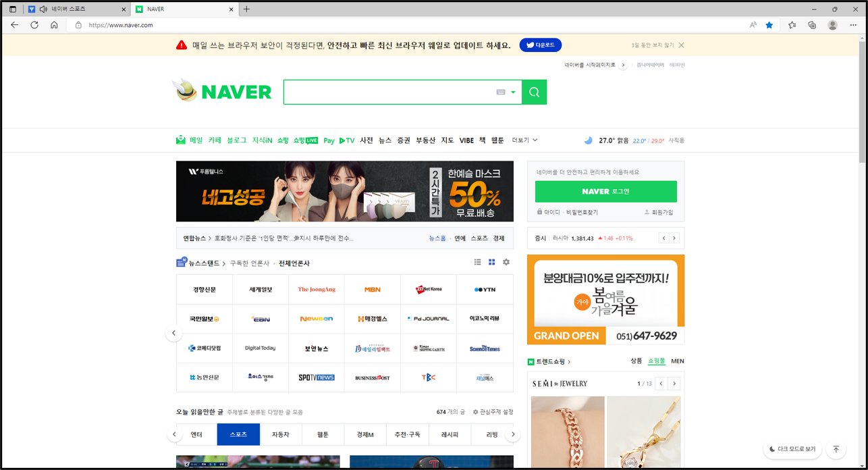Viewport: 868px width, 470px height.
Task: Click the browser refresh button
Action: tap(34, 25)
